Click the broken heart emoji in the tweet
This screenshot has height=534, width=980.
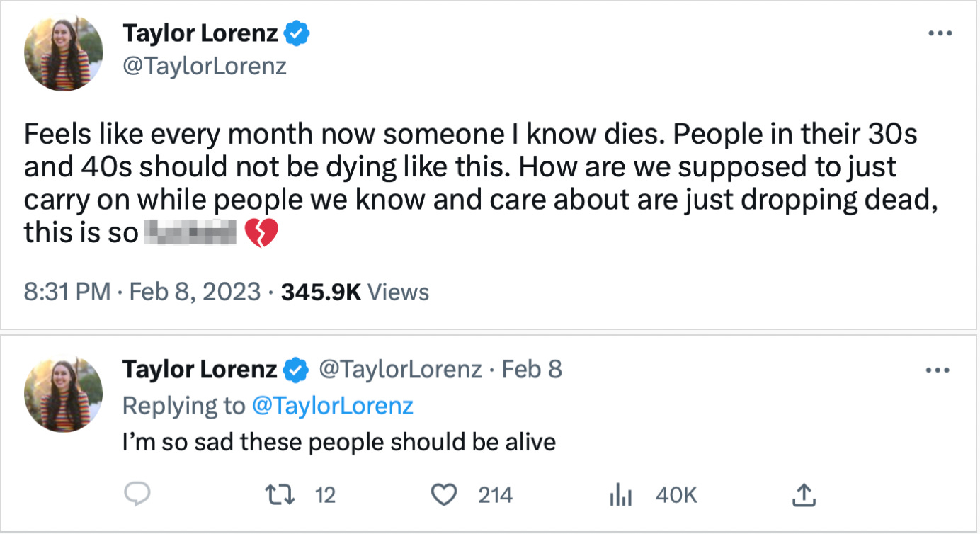pyautogui.click(x=261, y=233)
